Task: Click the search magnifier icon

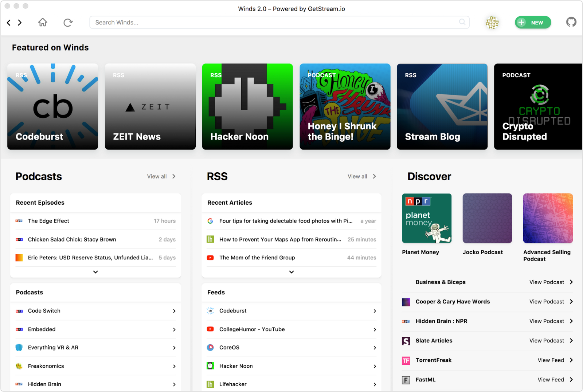Action: [462, 22]
